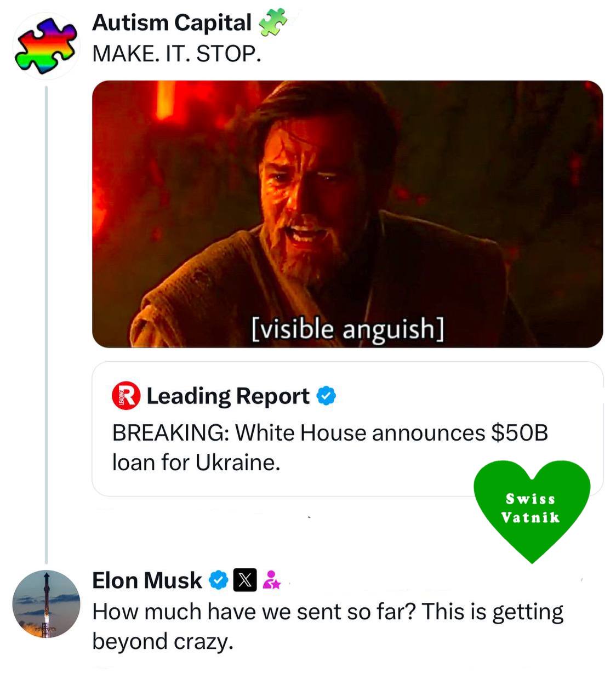Click Leading Report's blue verified badge
616x673 pixels.
(326, 396)
